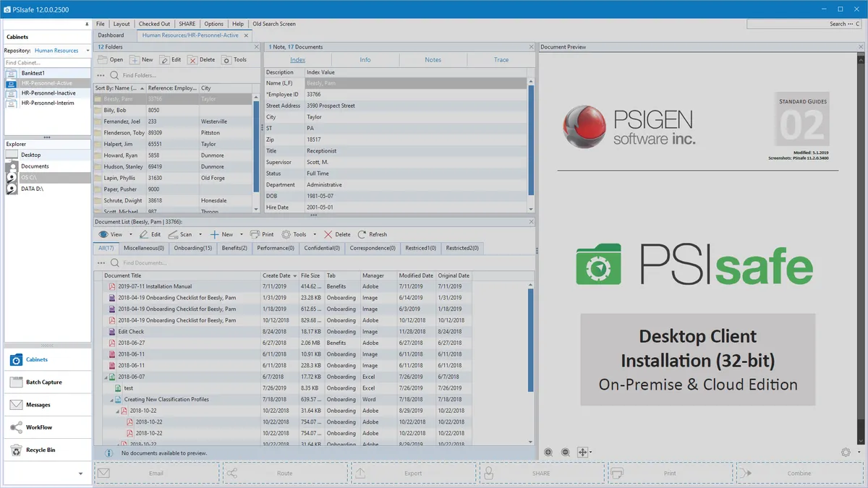This screenshot has width=868, height=488.
Task: Open the Batch Capture panel
Action: 43,382
